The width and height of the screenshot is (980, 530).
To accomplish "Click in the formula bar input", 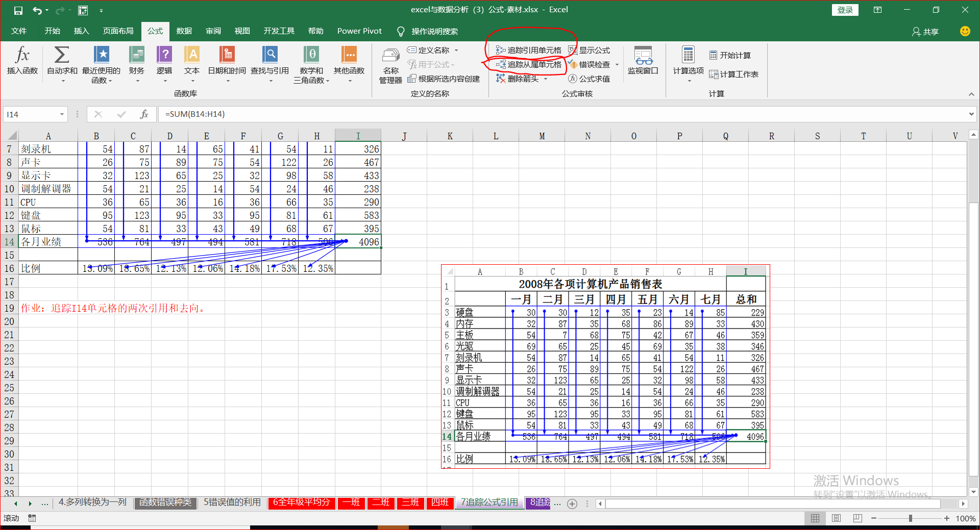I will coord(561,114).
